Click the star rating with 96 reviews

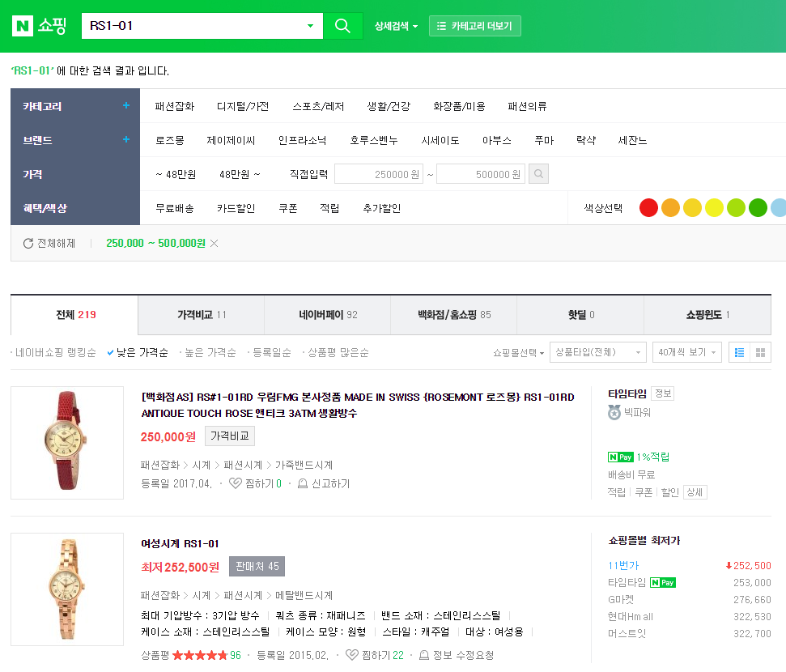coord(200,655)
